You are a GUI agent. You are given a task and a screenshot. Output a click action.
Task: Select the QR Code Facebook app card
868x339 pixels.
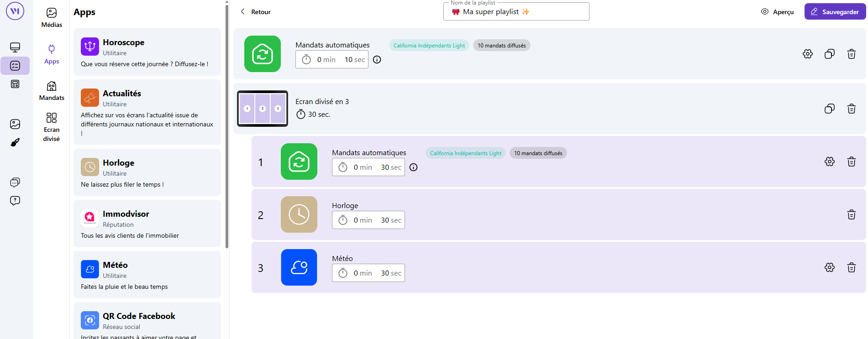147,321
